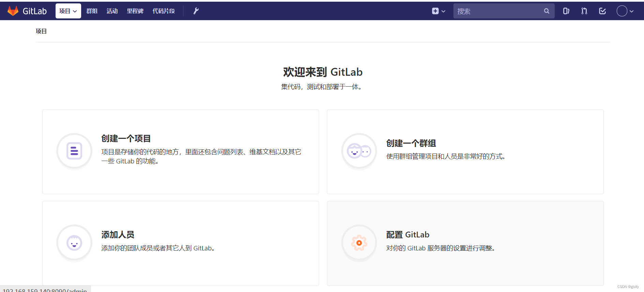This screenshot has width=644, height=292.
Task: Click text 对你的 GitLab 服务器的设置进行调整
Action: tap(441, 248)
